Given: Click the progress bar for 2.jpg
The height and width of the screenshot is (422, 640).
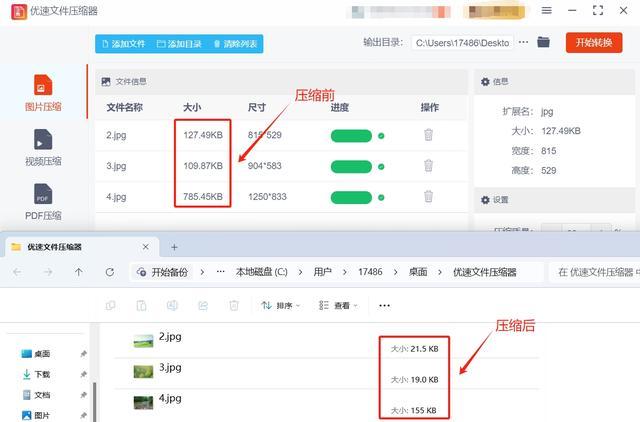Looking at the screenshot, I should pyautogui.click(x=351, y=135).
